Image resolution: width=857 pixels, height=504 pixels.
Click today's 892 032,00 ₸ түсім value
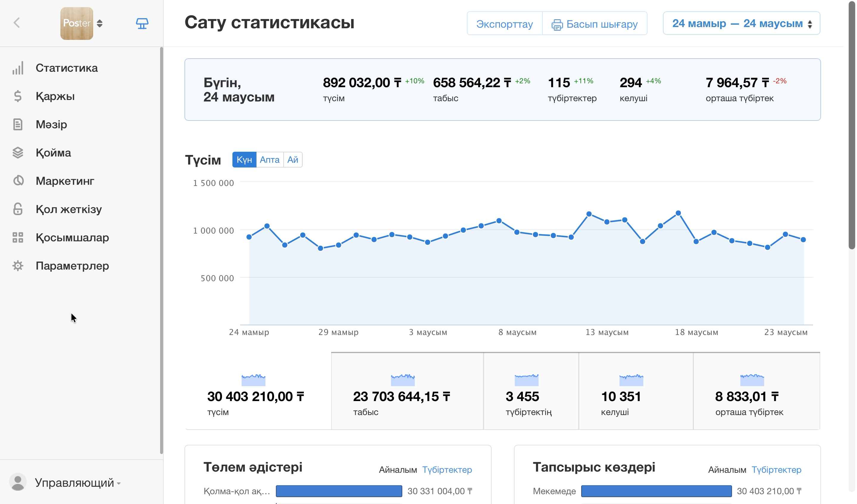(x=362, y=83)
